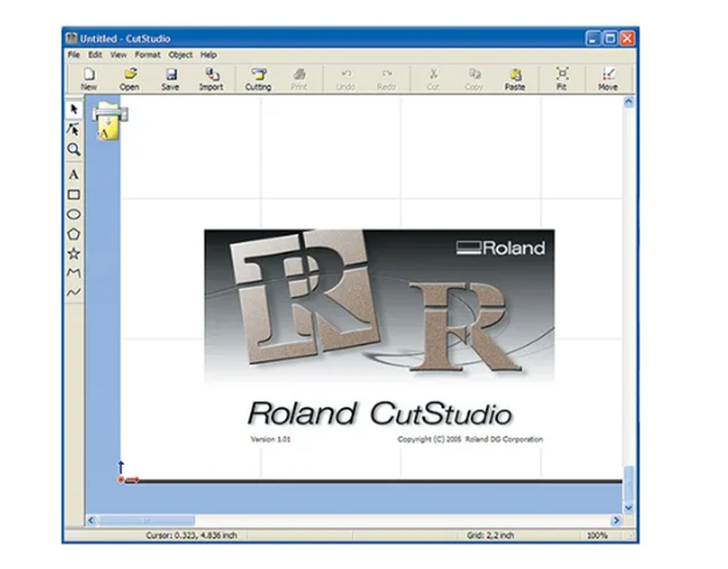
Task: Select the node editing tool
Action: (74, 129)
